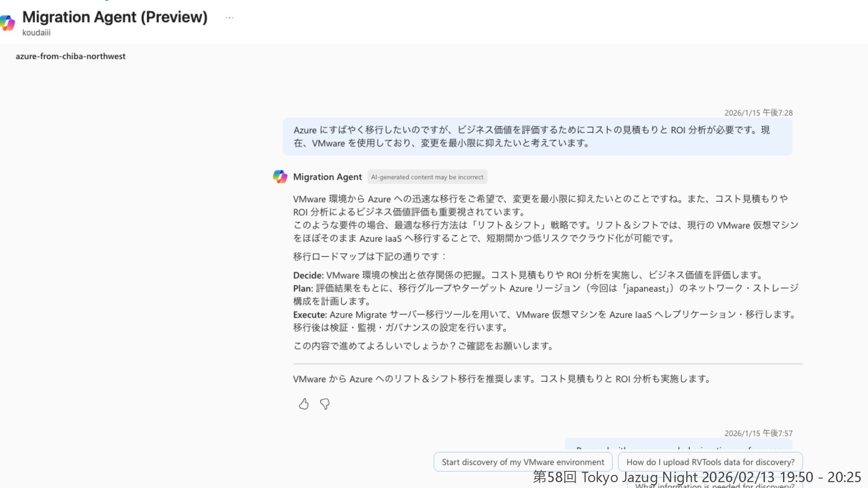Select the azure-from-chiba-northwest project label
Image resolution: width=868 pixels, height=488 pixels.
pos(71,56)
